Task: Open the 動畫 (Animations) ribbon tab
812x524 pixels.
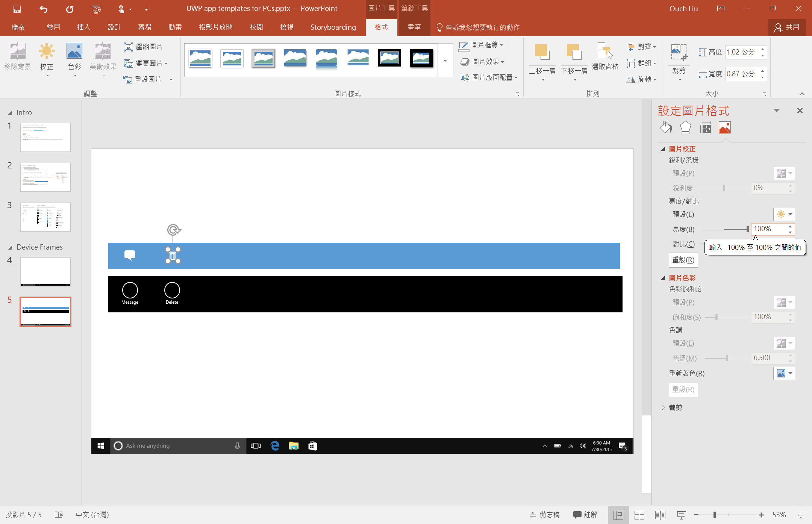Action: click(x=175, y=27)
